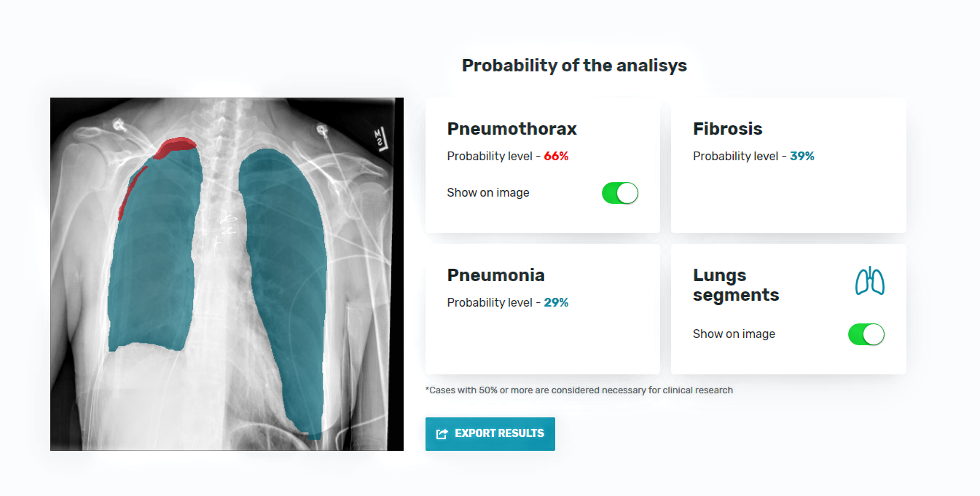Select the white toggle knob on Pneumothorax switch

pos(628,192)
